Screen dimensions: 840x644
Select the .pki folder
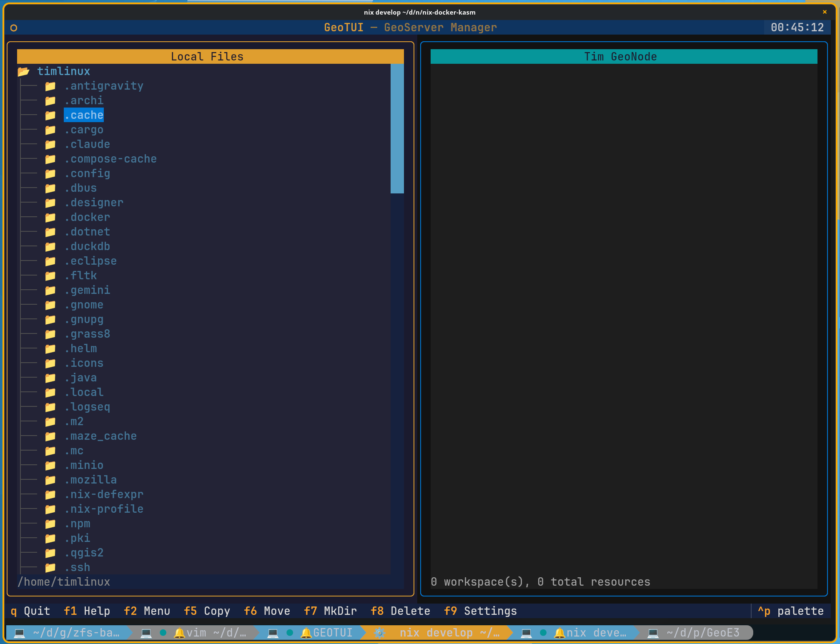pos(77,538)
